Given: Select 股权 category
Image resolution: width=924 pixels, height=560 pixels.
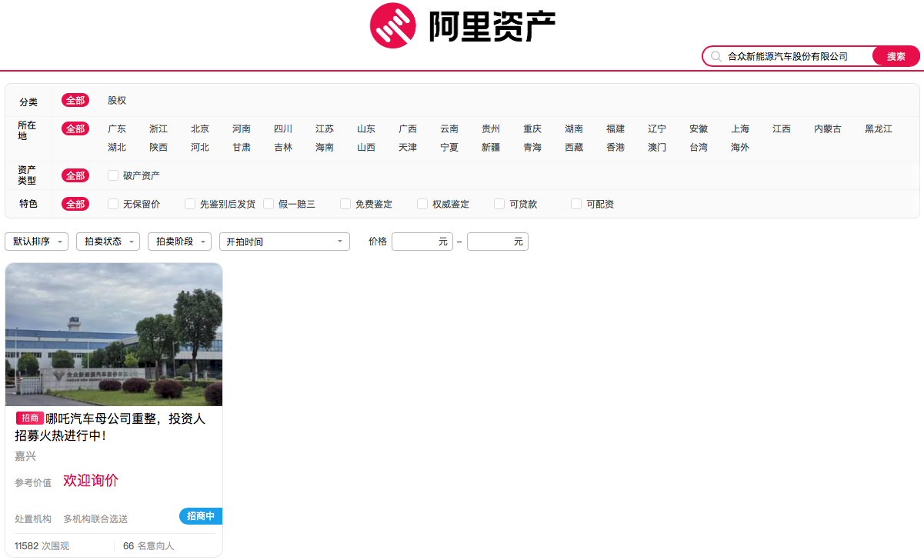Looking at the screenshot, I should click(117, 101).
